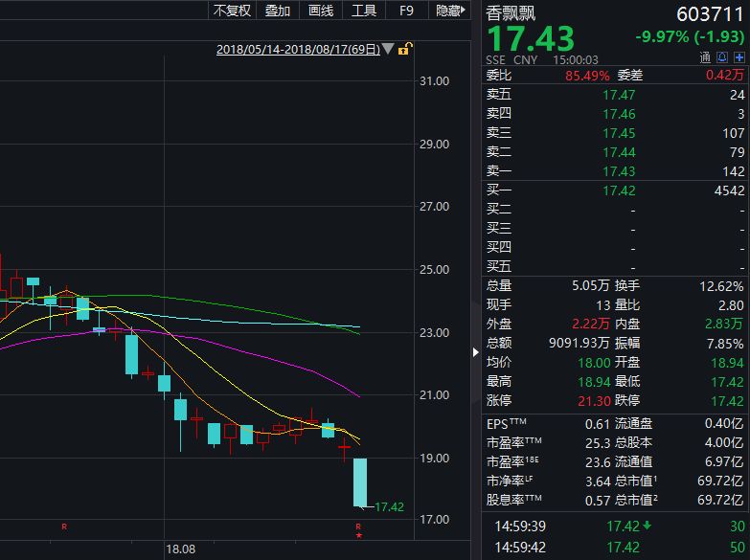Collapse the quote panel using the white arrow
750x560 pixels.
(475, 352)
